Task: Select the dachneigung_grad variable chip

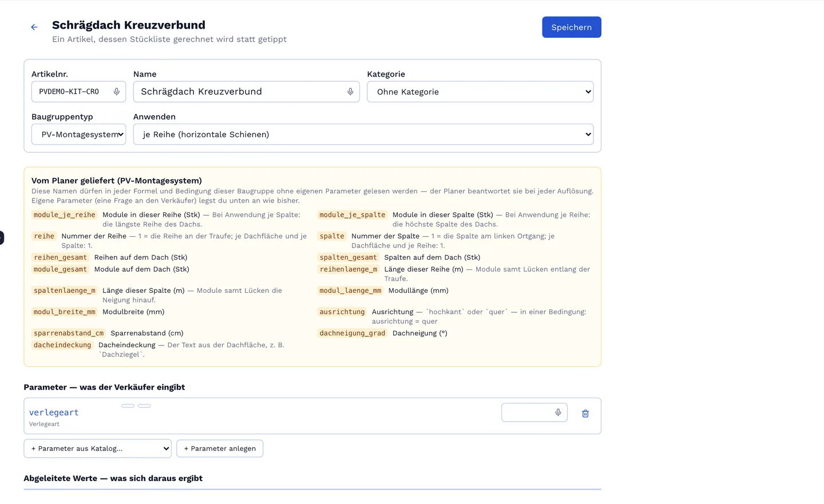Action: coord(352,333)
